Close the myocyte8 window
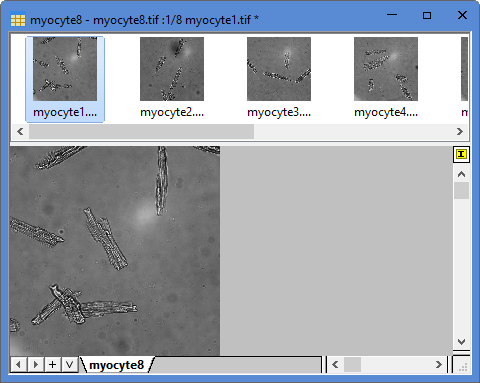 pyautogui.click(x=462, y=15)
